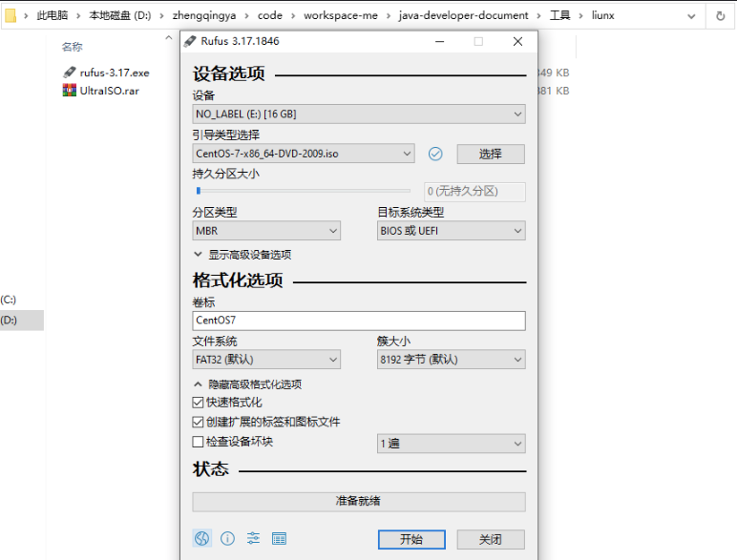The width and height of the screenshot is (737, 560).
Task: Open the 目标系统类型 BIOS 或 UEFI dropdown
Action: (x=451, y=231)
